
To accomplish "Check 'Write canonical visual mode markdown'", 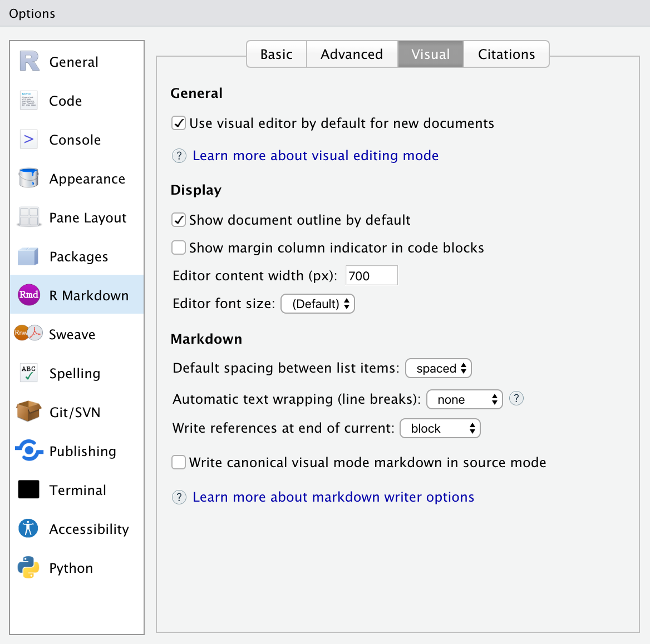I will [x=179, y=462].
